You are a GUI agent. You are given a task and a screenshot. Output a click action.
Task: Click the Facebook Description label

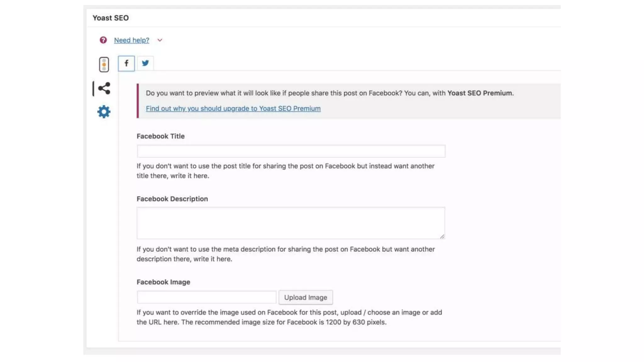pyautogui.click(x=172, y=199)
